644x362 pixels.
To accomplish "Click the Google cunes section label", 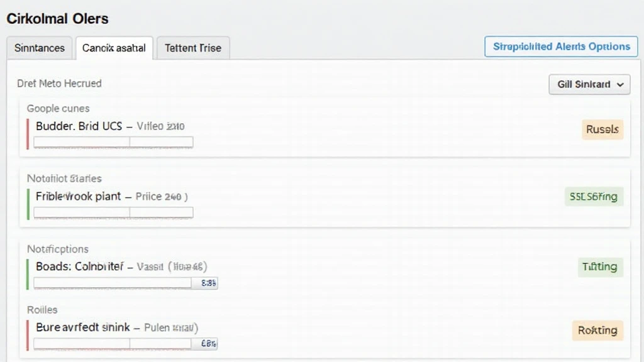I will (x=58, y=109).
